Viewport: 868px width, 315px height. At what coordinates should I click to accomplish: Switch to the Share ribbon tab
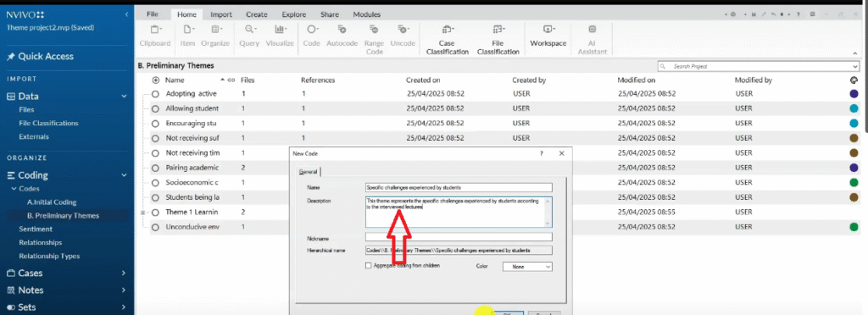tap(330, 14)
